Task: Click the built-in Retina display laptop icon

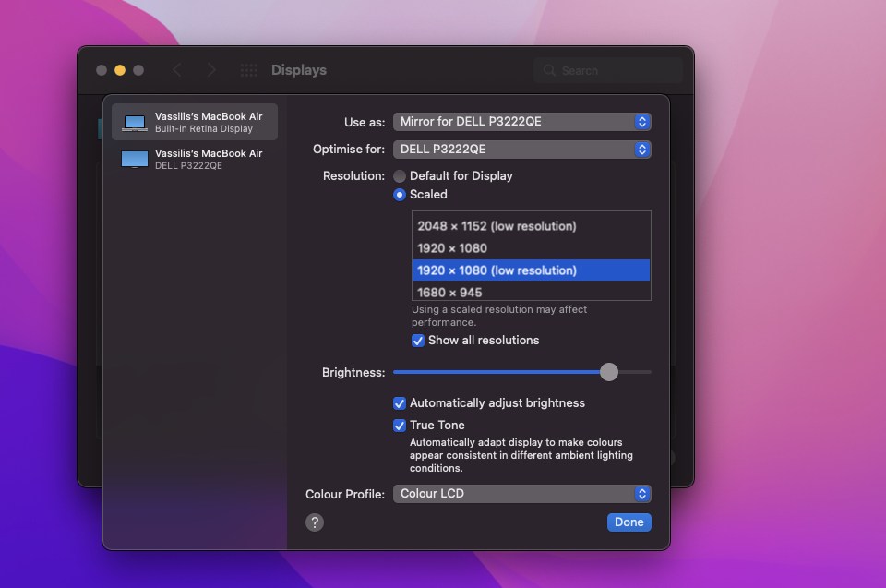Action: (x=135, y=123)
